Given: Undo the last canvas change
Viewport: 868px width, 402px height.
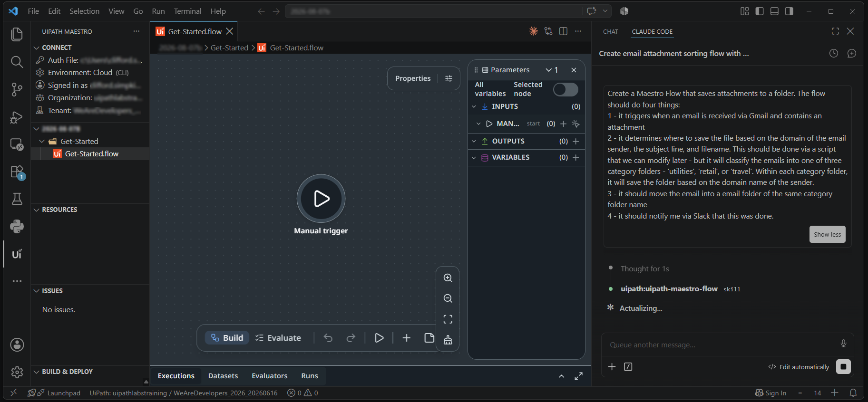Looking at the screenshot, I should coord(328,338).
